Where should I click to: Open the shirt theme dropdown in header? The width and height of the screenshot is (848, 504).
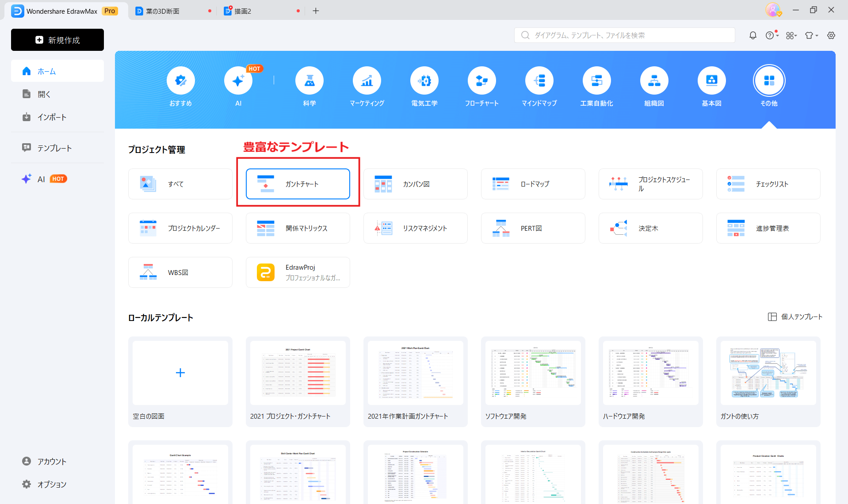(x=811, y=35)
